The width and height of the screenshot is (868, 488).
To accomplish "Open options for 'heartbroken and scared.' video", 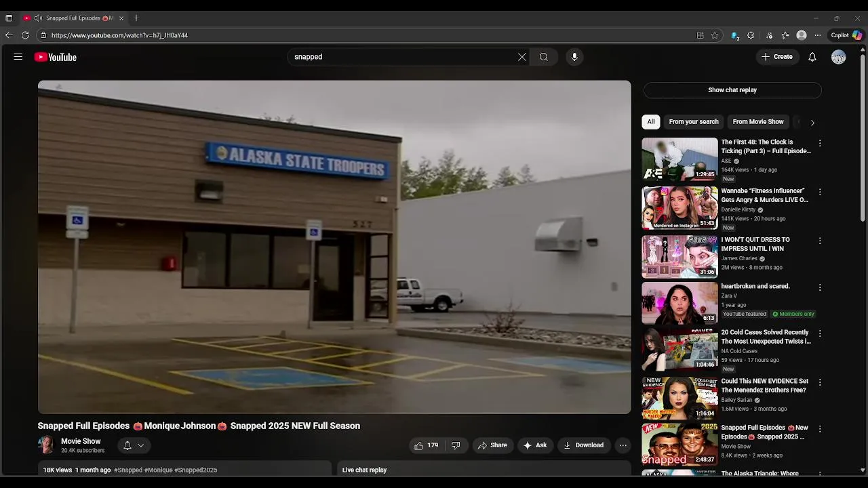I will click(x=820, y=287).
